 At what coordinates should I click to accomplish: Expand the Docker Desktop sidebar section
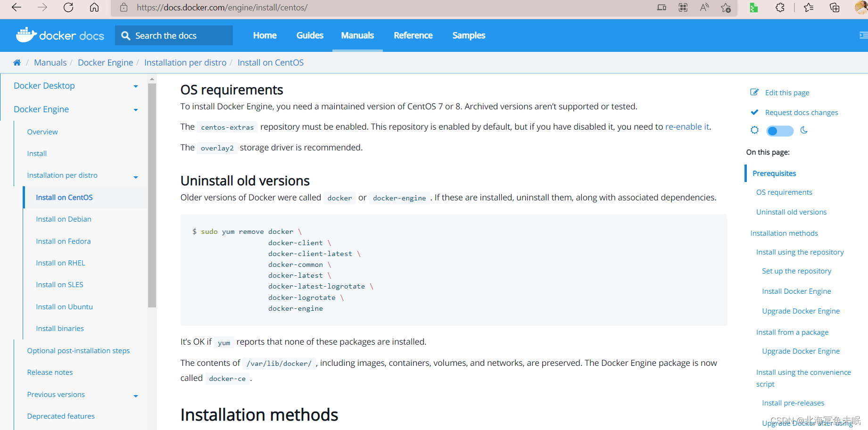coord(136,86)
